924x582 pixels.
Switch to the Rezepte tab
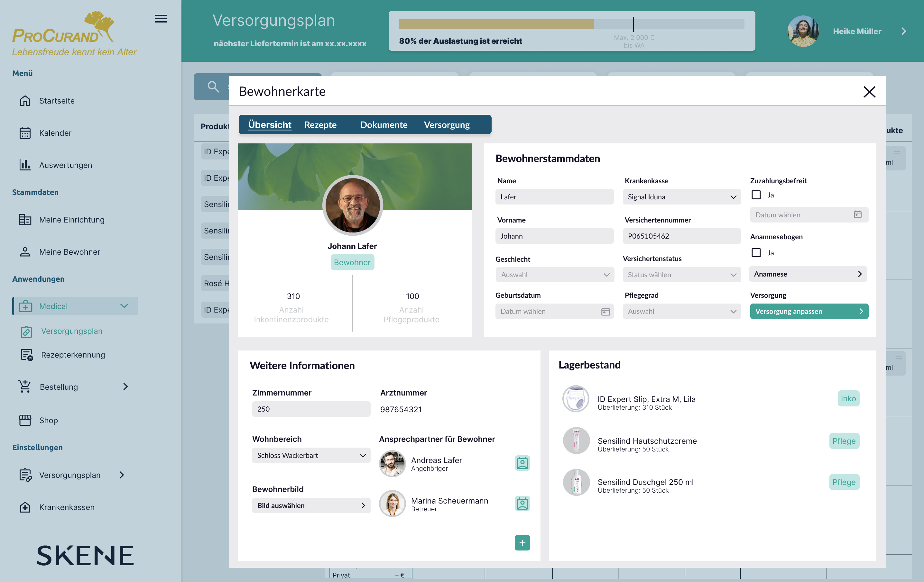(x=320, y=125)
